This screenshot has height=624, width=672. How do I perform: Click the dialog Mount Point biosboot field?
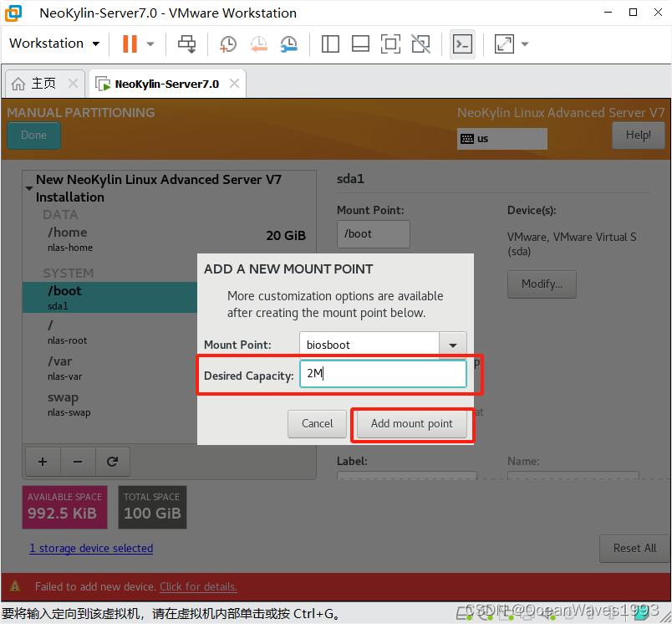click(369, 345)
